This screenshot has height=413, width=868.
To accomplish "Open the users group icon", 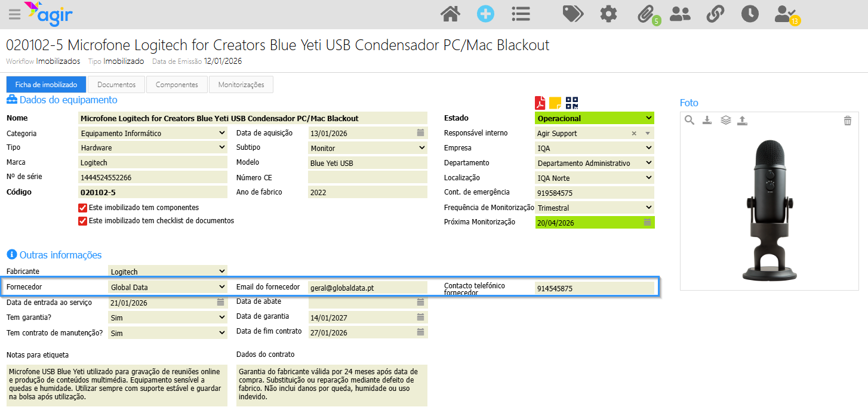I will pos(680,14).
